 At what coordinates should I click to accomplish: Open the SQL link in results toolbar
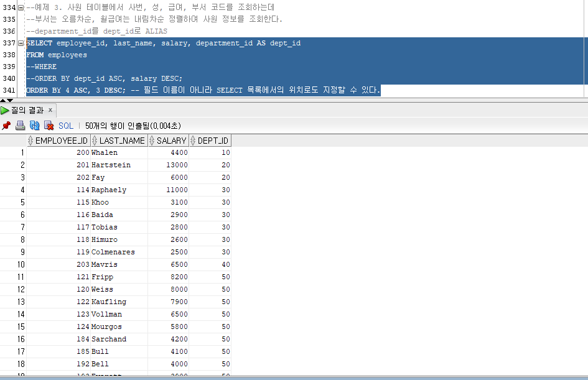[x=66, y=126]
